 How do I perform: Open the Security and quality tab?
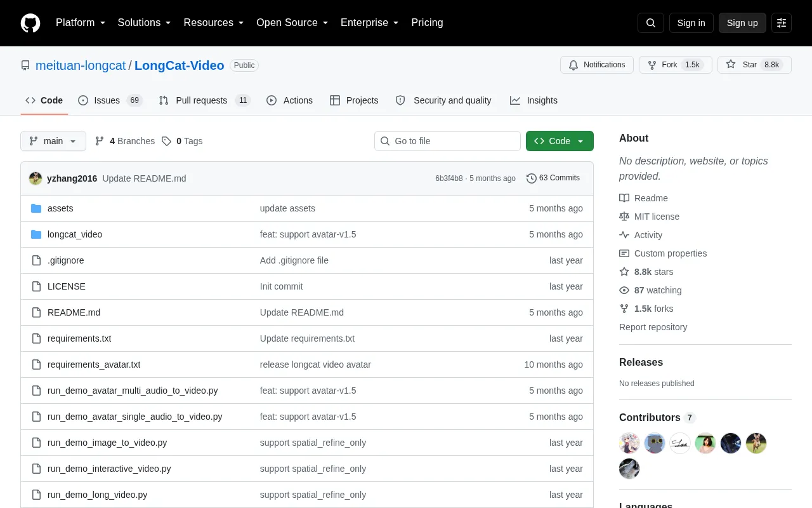pos(443,100)
